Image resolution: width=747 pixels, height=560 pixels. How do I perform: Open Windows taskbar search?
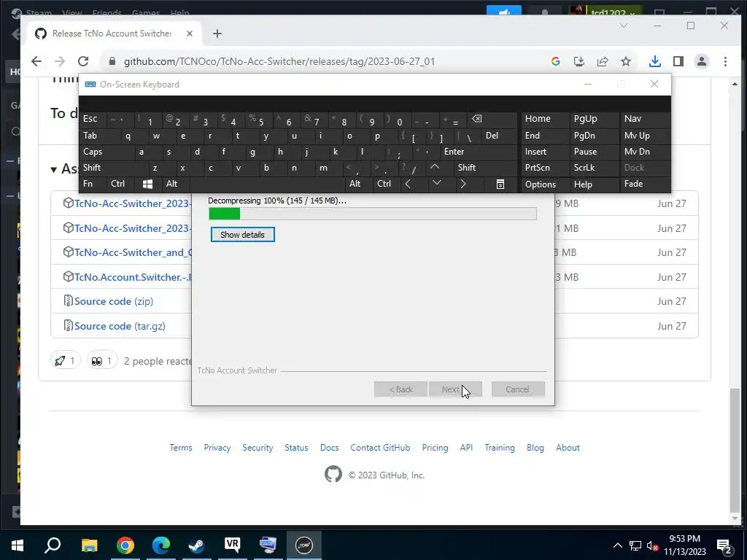[x=53, y=545]
